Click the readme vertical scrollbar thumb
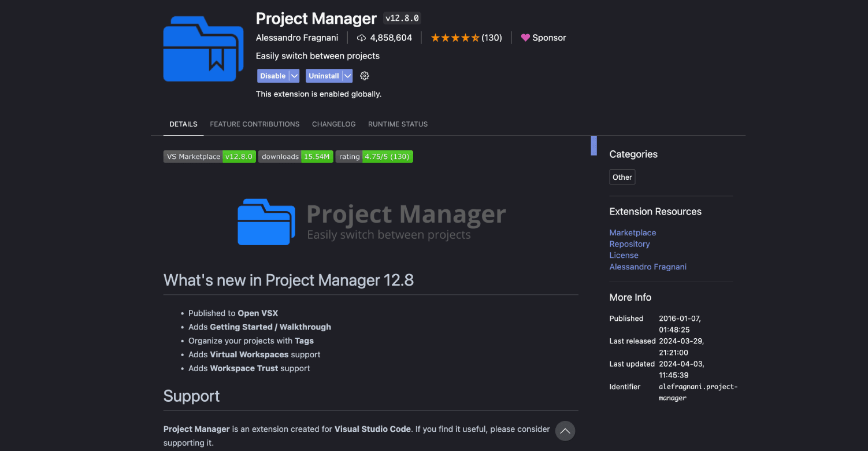This screenshot has height=451, width=868. tap(593, 146)
